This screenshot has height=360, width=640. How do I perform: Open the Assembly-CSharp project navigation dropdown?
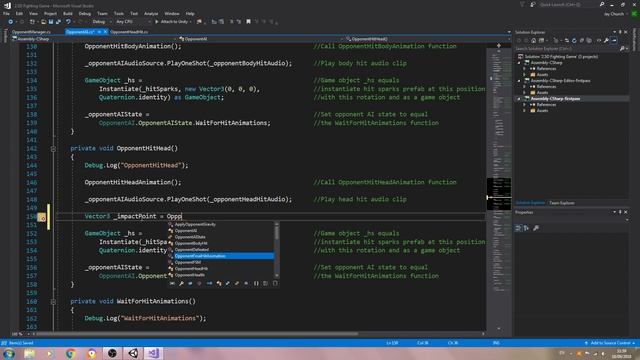point(95,39)
